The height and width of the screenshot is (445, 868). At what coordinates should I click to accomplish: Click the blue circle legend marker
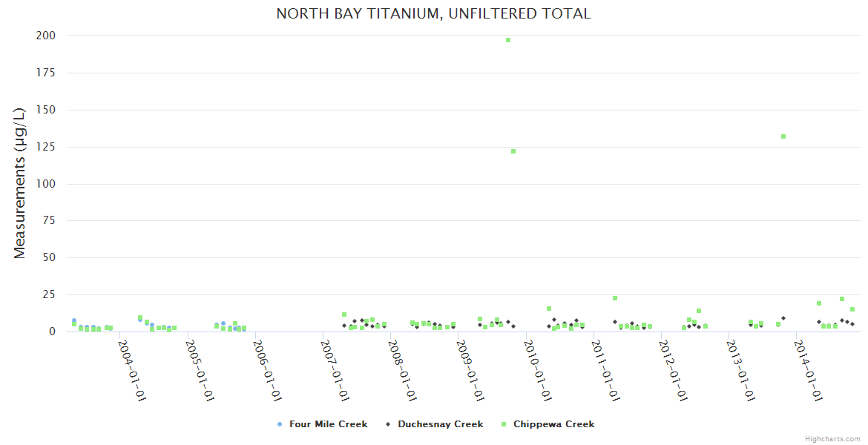280,424
